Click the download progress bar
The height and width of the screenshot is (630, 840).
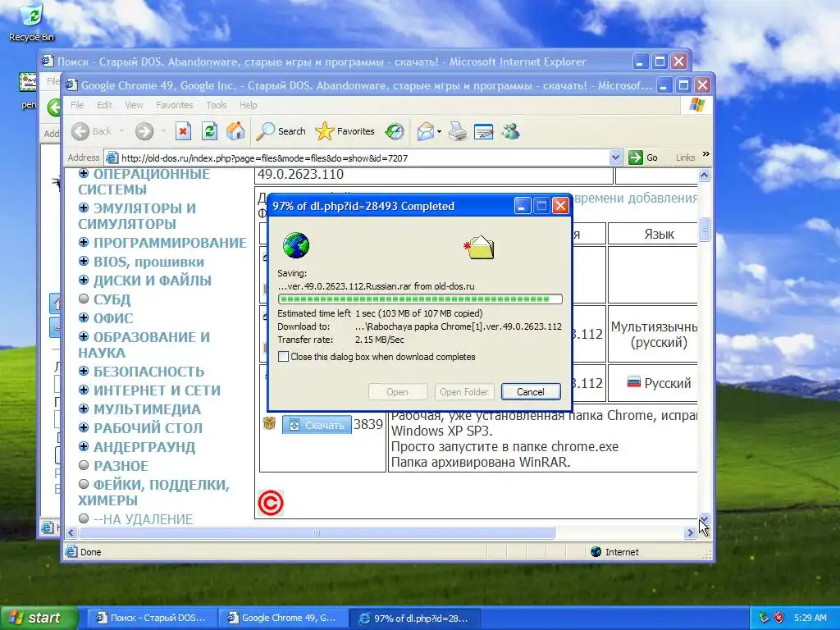coord(420,299)
